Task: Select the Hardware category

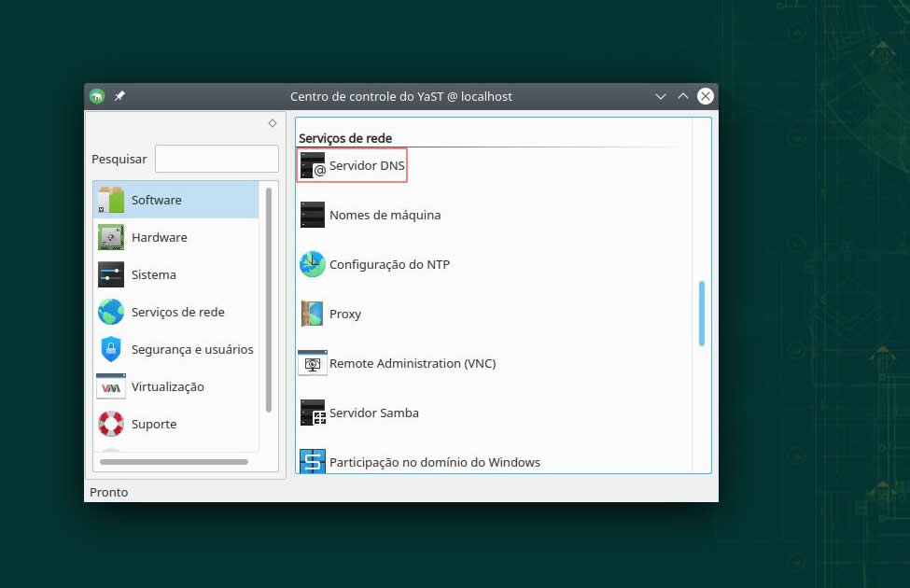Action: pyautogui.click(x=159, y=238)
